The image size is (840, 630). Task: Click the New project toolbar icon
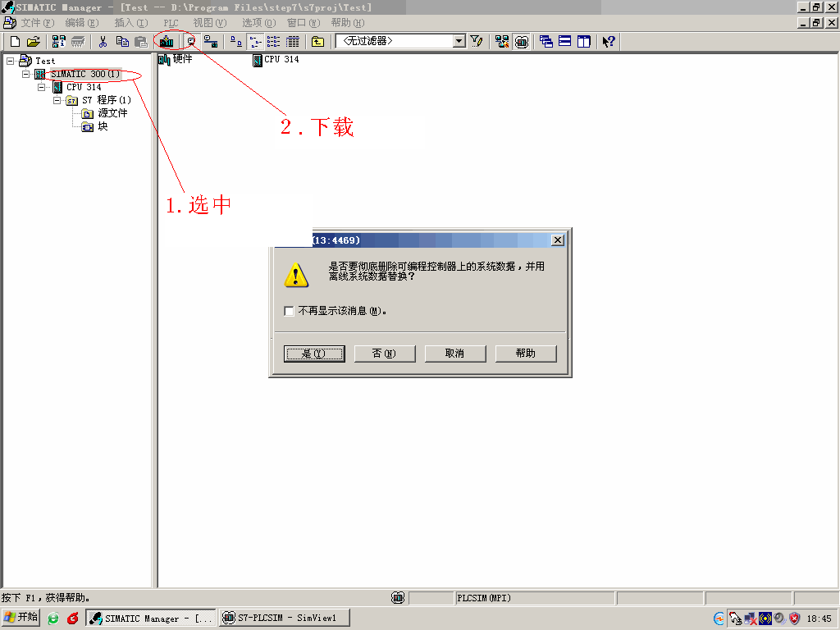click(x=15, y=41)
